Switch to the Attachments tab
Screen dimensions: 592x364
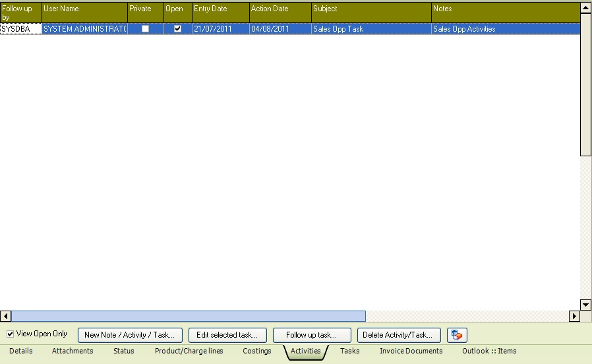point(73,351)
